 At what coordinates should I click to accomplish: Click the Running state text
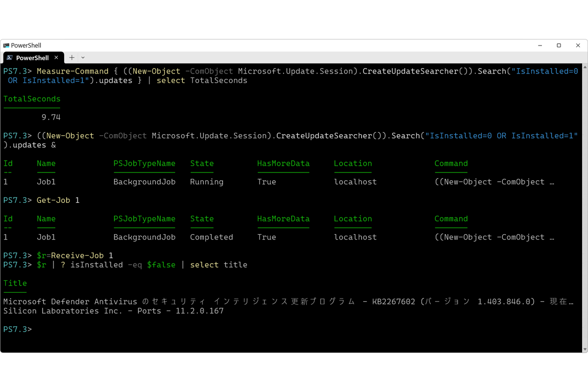pos(206,182)
